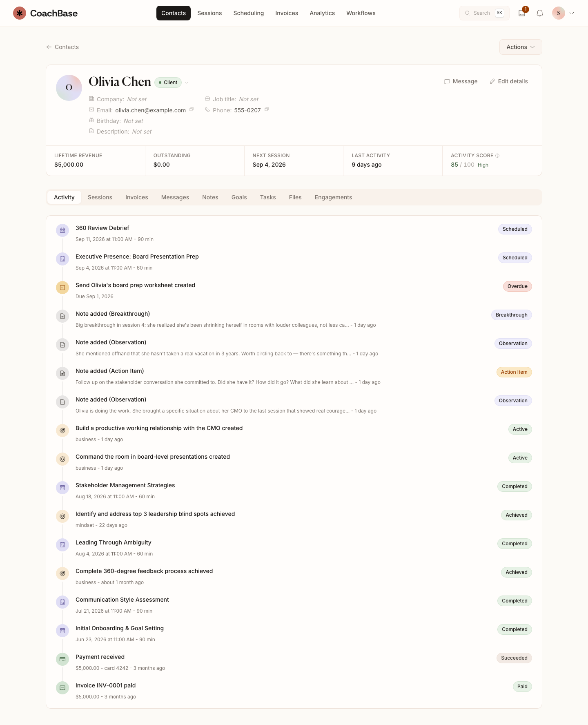Open Send Olivia's board prep worksheet task

135,285
